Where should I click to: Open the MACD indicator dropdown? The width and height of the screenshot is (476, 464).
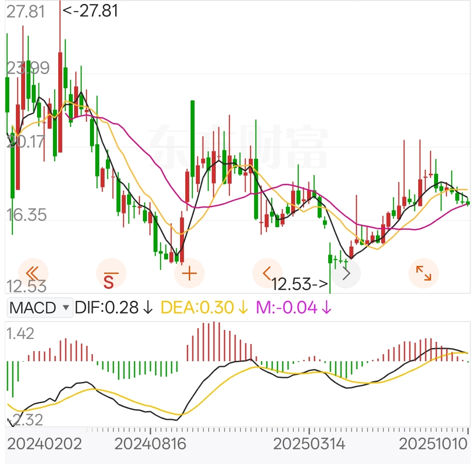tap(40, 308)
